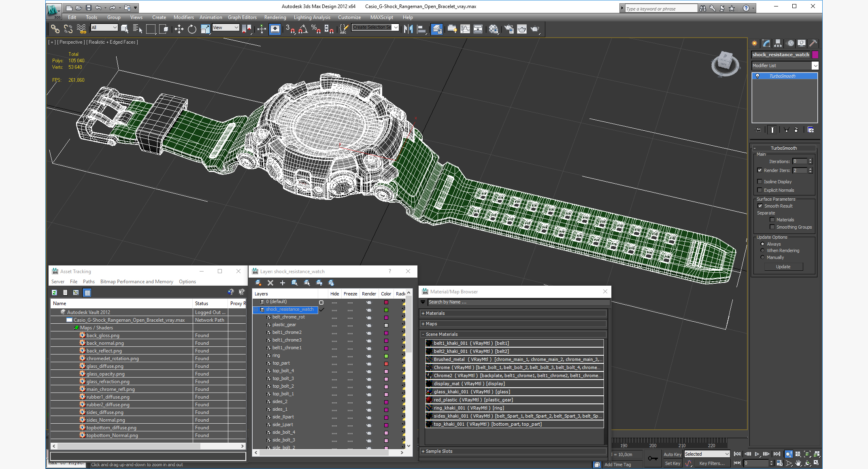Activate the Select and Move tool
This screenshot has height=469, width=868.
click(x=179, y=29)
